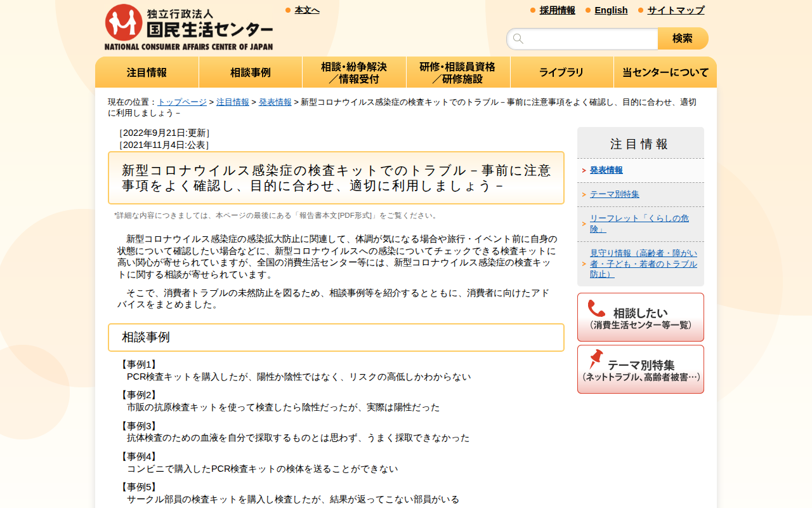Viewport: 812px width, 508px height.
Task: Click the 現在の位置 breadcrumb label
Action: (133, 102)
